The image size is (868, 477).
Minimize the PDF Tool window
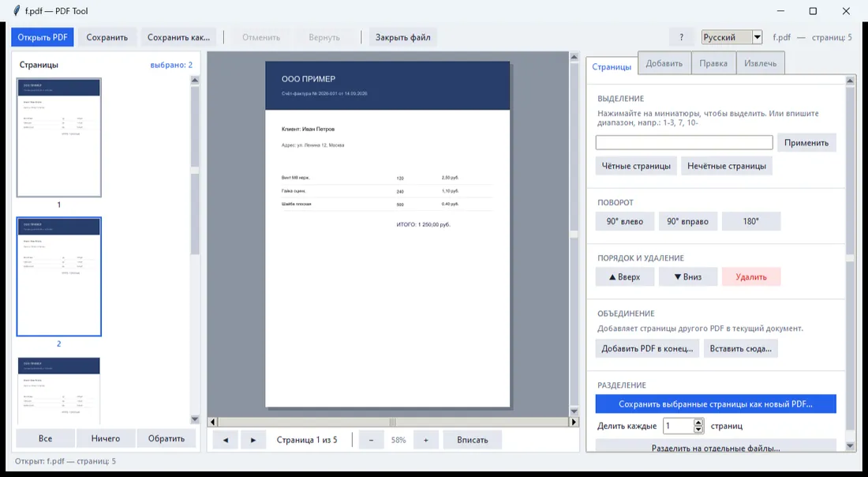coord(780,11)
